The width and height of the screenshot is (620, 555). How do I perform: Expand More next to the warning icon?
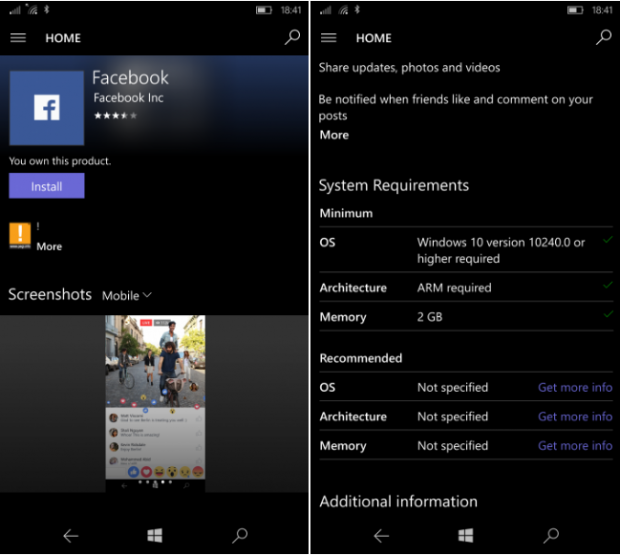click(x=49, y=246)
